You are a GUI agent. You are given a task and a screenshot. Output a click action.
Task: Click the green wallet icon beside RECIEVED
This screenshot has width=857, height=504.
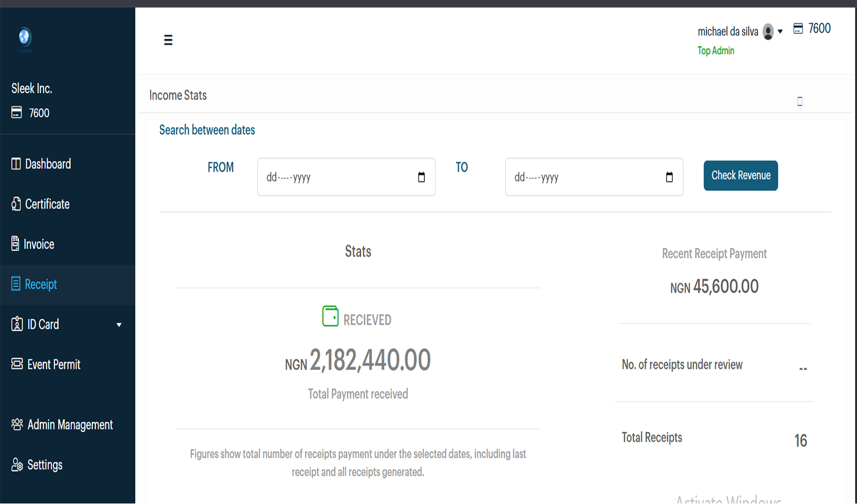pyautogui.click(x=330, y=317)
